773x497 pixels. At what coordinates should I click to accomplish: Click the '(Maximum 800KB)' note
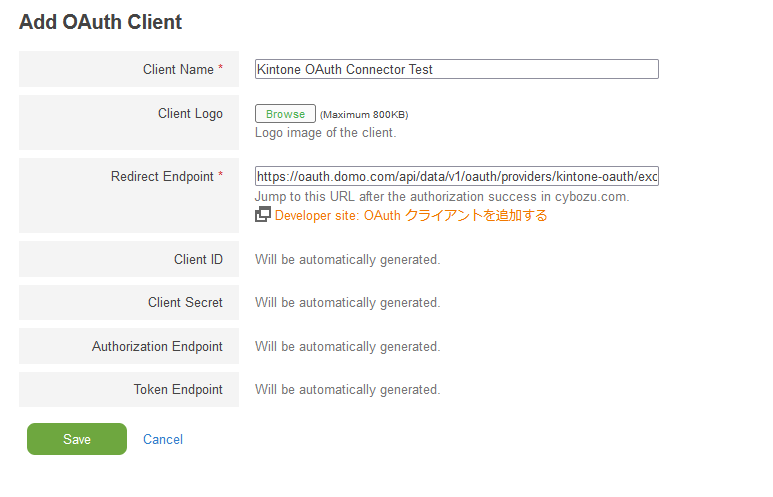(x=364, y=115)
